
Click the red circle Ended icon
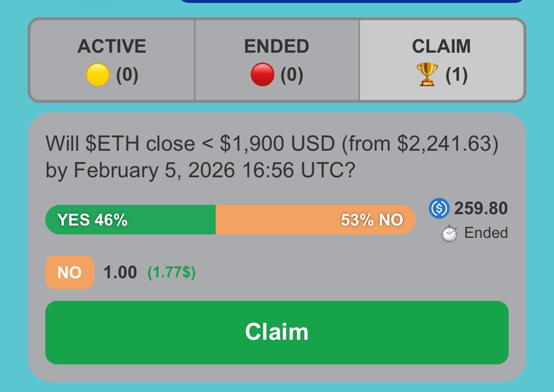click(262, 74)
